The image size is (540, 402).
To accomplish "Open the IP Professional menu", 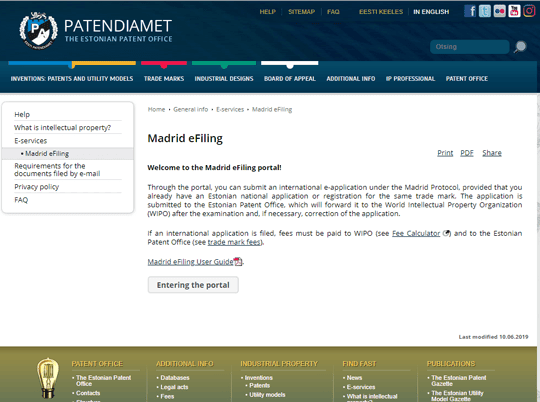I will (x=411, y=79).
